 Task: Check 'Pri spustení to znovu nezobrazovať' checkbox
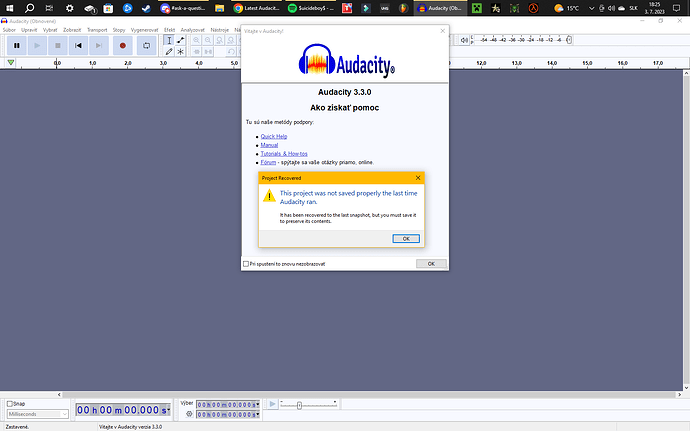(x=246, y=264)
